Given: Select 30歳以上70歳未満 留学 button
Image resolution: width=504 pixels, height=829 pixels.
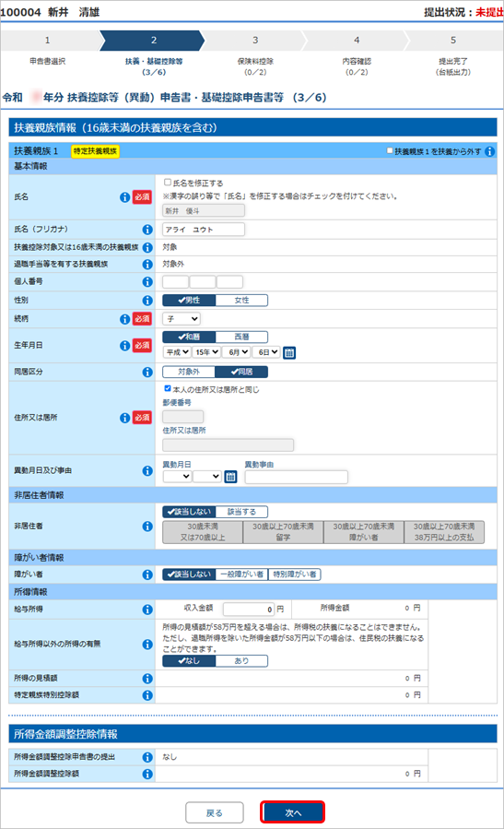Looking at the screenshot, I should tap(283, 532).
